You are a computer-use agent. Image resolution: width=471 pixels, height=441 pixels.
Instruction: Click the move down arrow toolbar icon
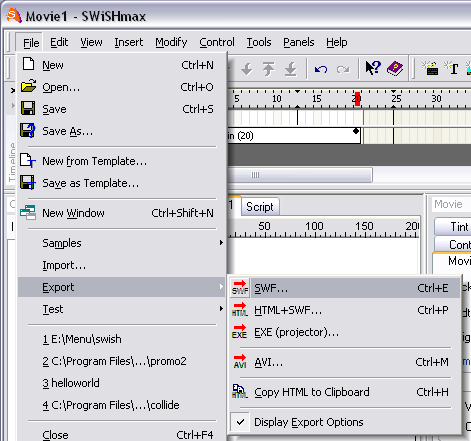click(247, 69)
